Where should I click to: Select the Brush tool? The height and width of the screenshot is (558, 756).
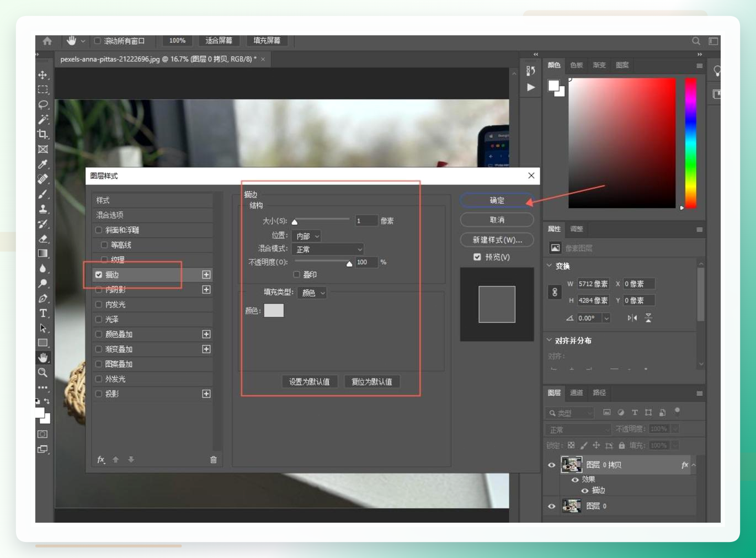click(x=42, y=194)
